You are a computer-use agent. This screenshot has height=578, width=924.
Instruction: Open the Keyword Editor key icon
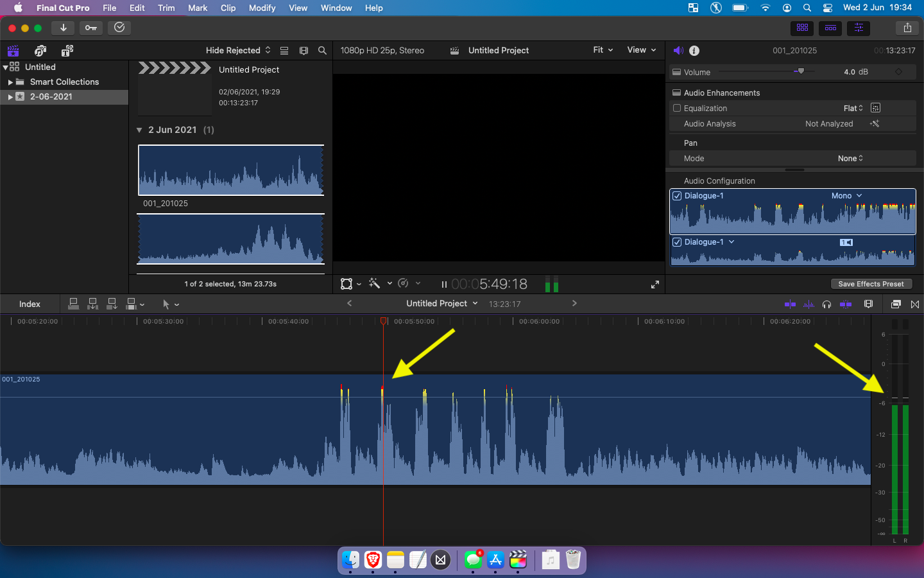(91, 28)
